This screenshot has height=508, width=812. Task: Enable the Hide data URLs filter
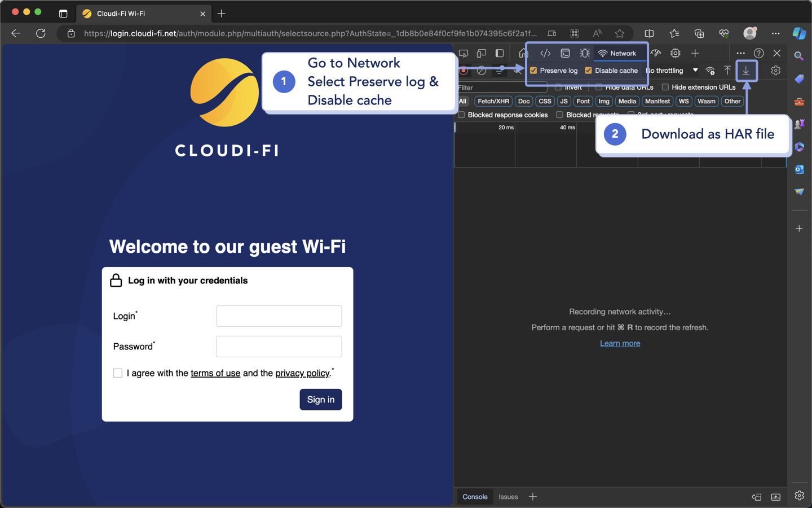599,87
